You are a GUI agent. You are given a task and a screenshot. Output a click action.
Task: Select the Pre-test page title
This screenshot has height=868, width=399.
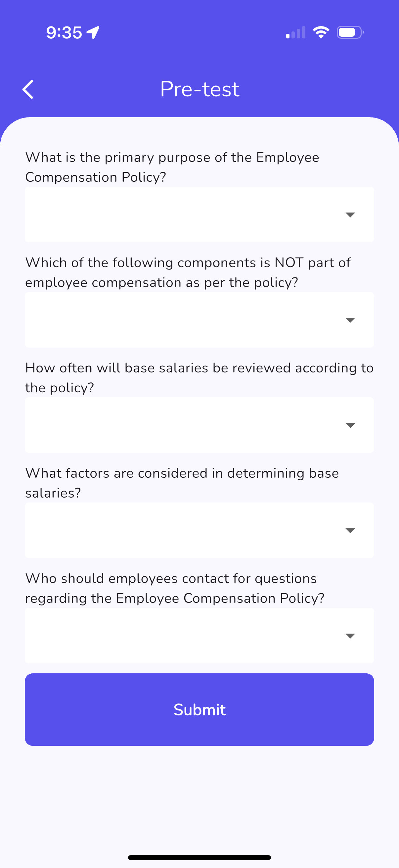tap(200, 89)
